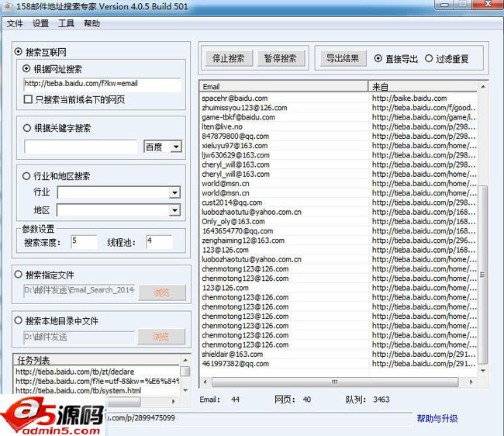The height and width of the screenshot is (436, 504).
Task: Click the 搜索深度 value field
Action: click(84, 241)
